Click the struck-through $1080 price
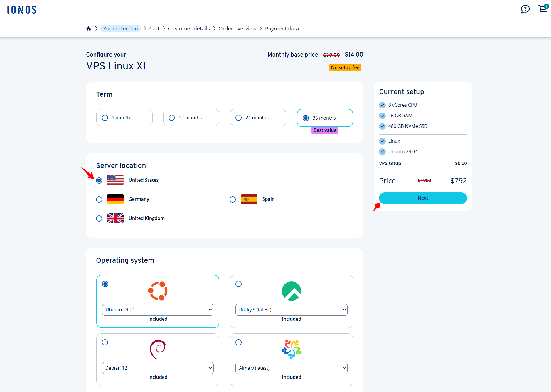Screen dimensions: 551x392 (424, 180)
